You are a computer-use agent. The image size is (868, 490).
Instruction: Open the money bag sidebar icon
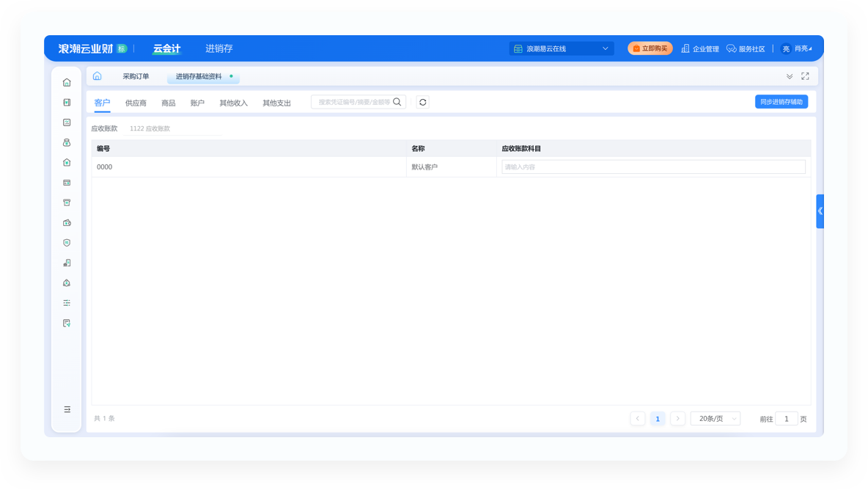(67, 142)
